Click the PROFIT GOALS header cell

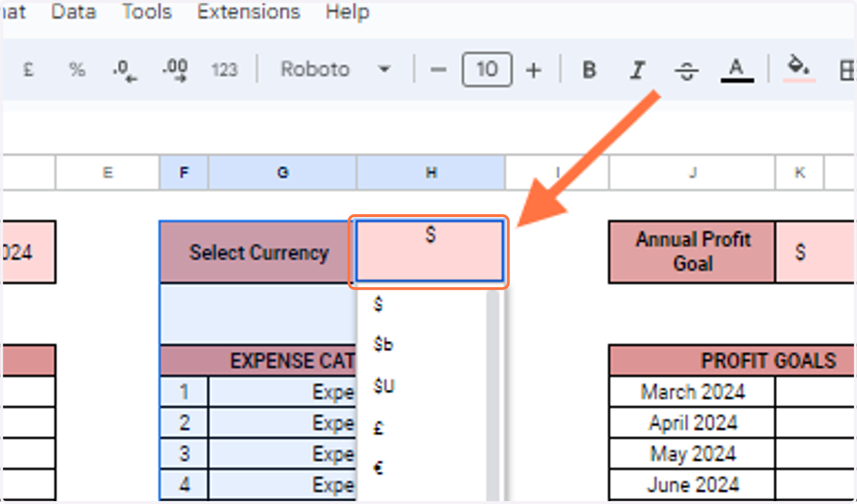tap(733, 361)
